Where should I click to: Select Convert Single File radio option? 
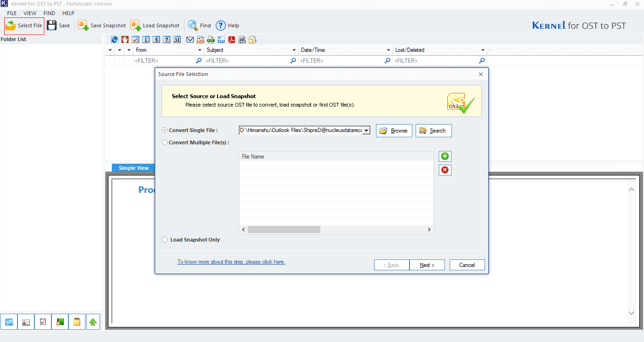(x=165, y=130)
